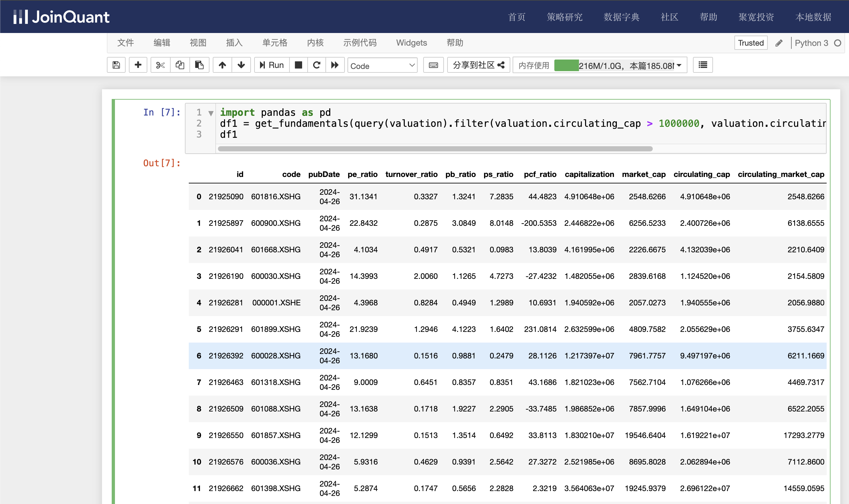
Task: Copy selected cells icon
Action: tap(180, 65)
